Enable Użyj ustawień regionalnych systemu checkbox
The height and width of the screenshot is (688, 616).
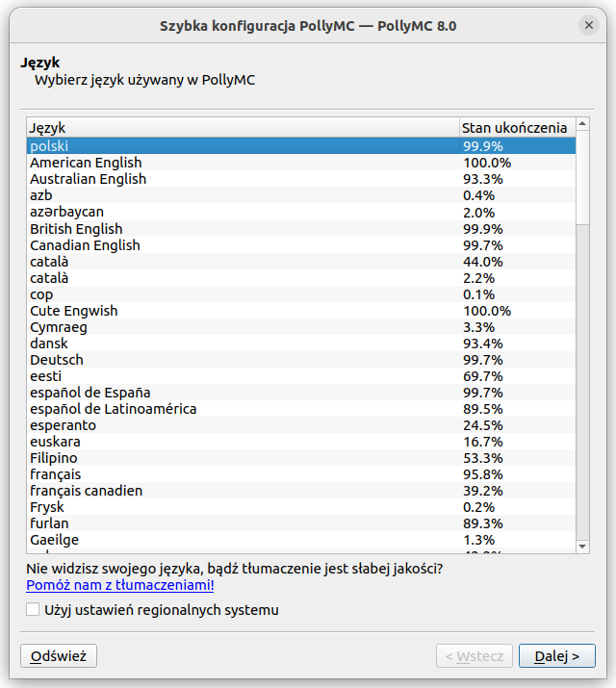click(x=34, y=610)
